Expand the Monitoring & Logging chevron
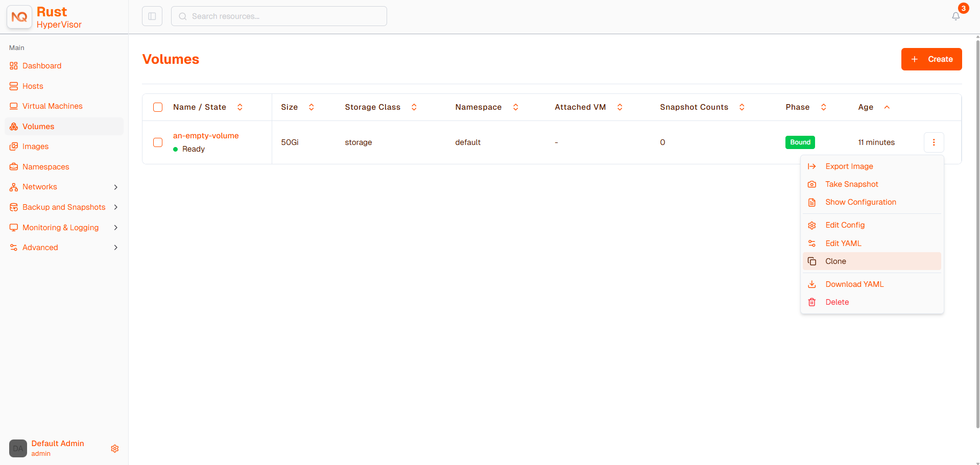Screen dimensions: 980x465 pos(116,228)
